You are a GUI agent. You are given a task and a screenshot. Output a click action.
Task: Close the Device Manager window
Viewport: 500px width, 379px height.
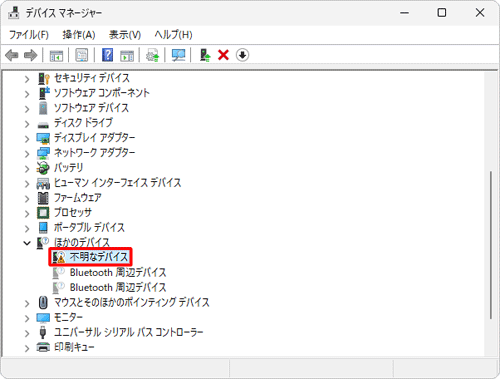point(480,13)
